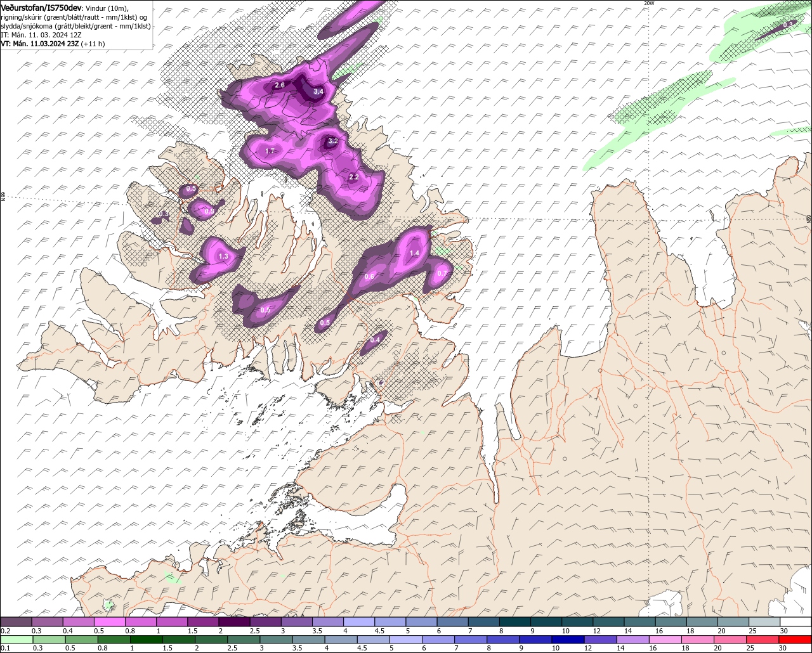Click the 3.2 precipitation value on the map
812x653 pixels.
(x=333, y=141)
